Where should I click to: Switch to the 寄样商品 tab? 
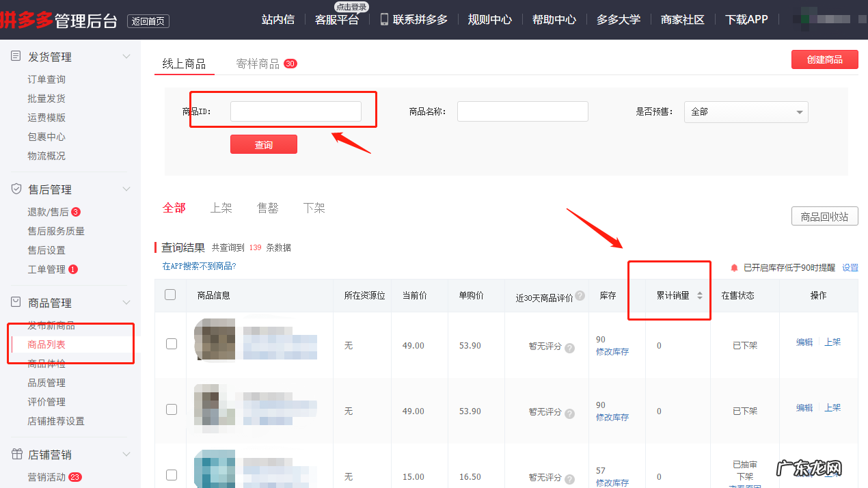click(258, 64)
